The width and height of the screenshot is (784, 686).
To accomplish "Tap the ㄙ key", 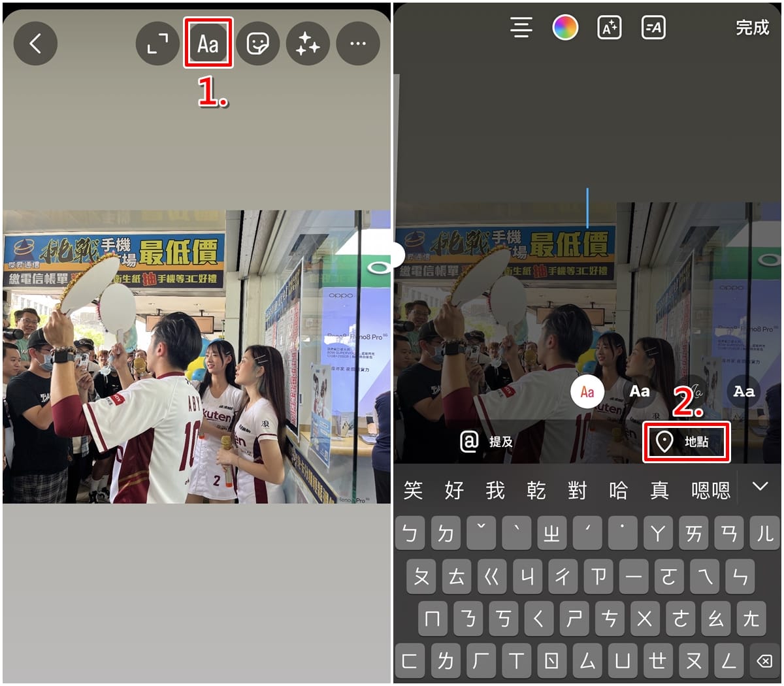I will (x=587, y=661).
